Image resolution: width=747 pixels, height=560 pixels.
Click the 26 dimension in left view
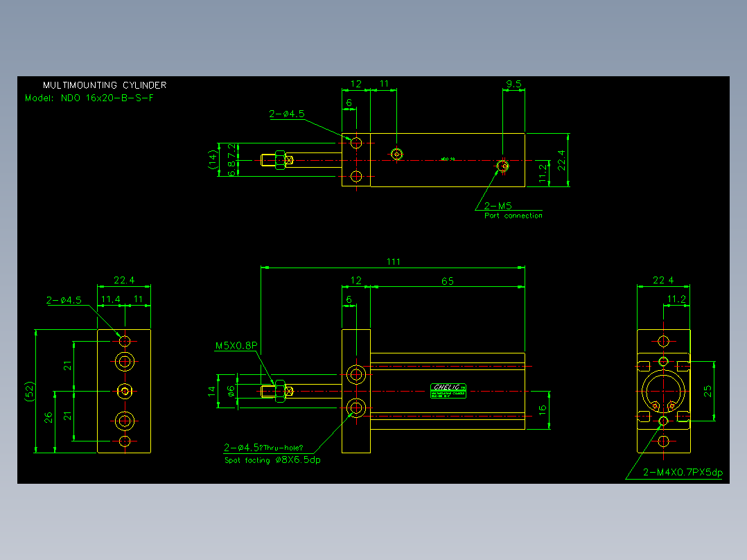point(48,418)
